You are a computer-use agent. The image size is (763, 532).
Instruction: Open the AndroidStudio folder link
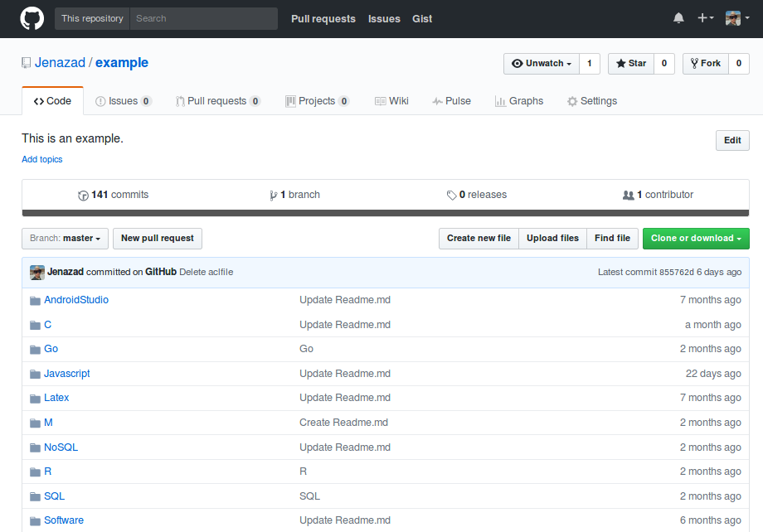[76, 300]
